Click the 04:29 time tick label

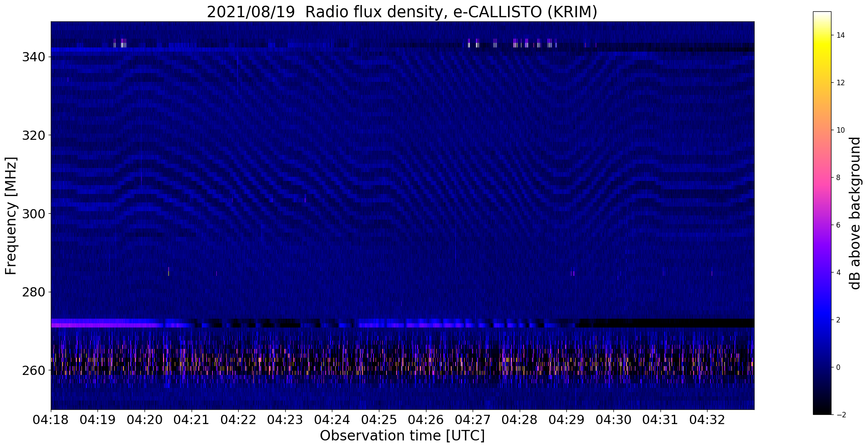click(567, 420)
